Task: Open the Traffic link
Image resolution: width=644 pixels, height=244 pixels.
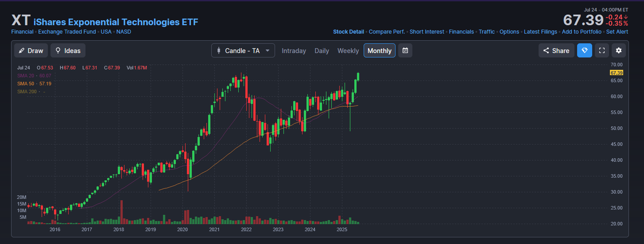Action: (x=487, y=32)
